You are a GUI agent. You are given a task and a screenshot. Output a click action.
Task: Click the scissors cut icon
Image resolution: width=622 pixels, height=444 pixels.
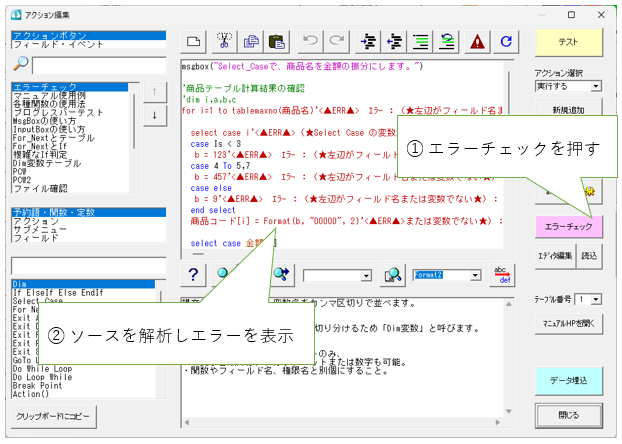(x=225, y=42)
